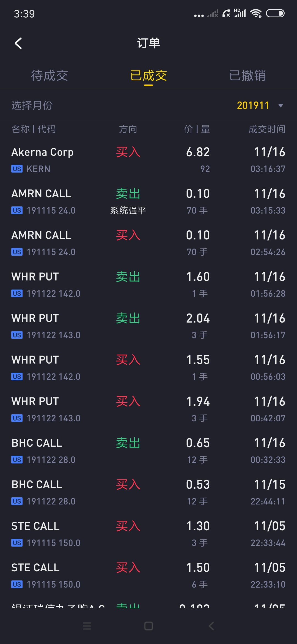Tap the Android home square icon

point(148,626)
